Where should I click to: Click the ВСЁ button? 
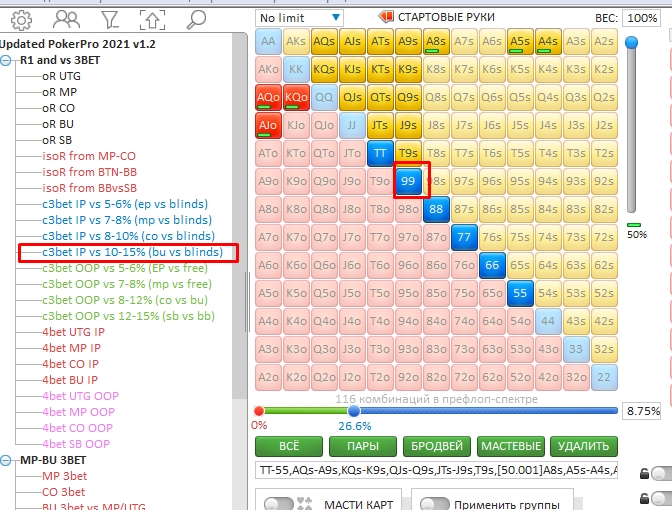click(289, 446)
